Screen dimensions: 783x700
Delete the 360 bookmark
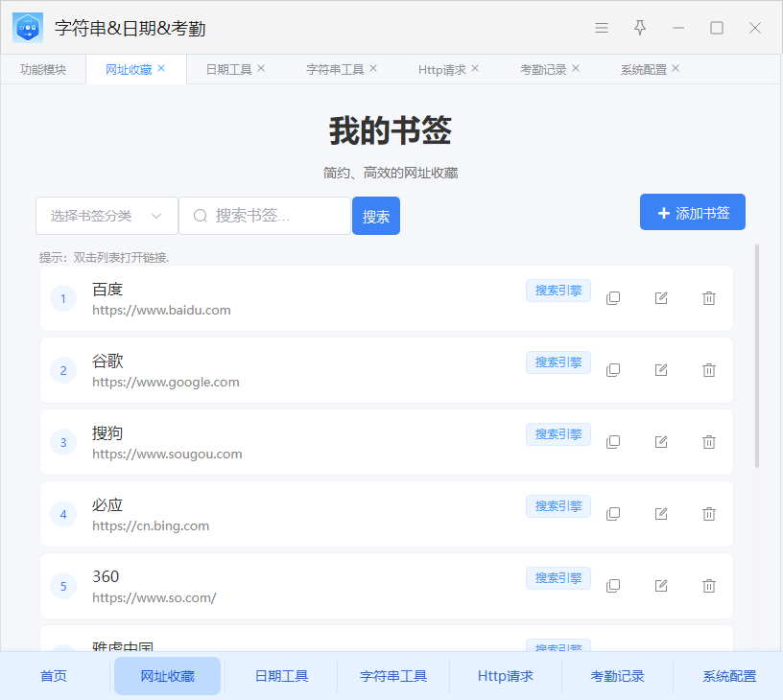[x=708, y=586]
